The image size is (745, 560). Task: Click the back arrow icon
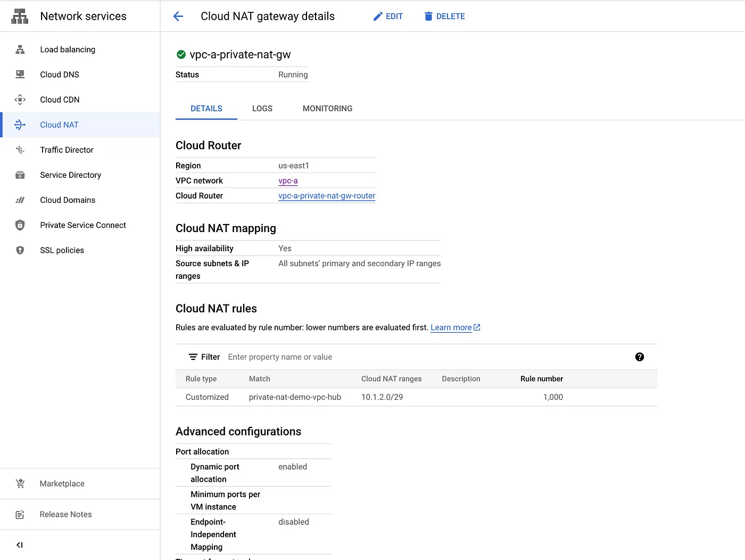coord(178,17)
